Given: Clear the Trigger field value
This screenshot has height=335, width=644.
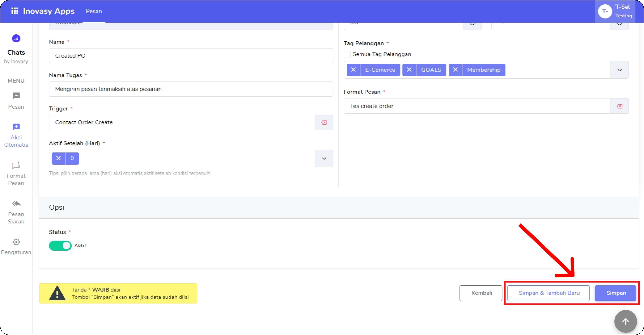Looking at the screenshot, I should [x=324, y=123].
